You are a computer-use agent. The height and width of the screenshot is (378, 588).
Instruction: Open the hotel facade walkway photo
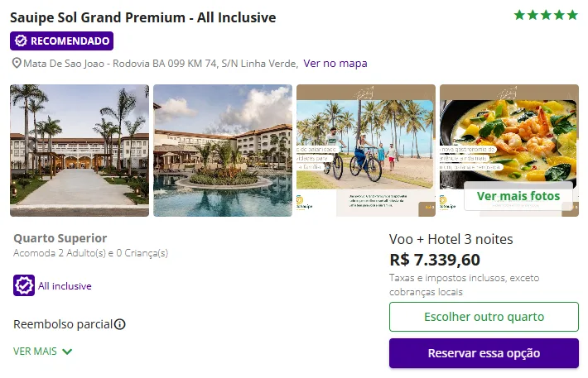(80, 151)
